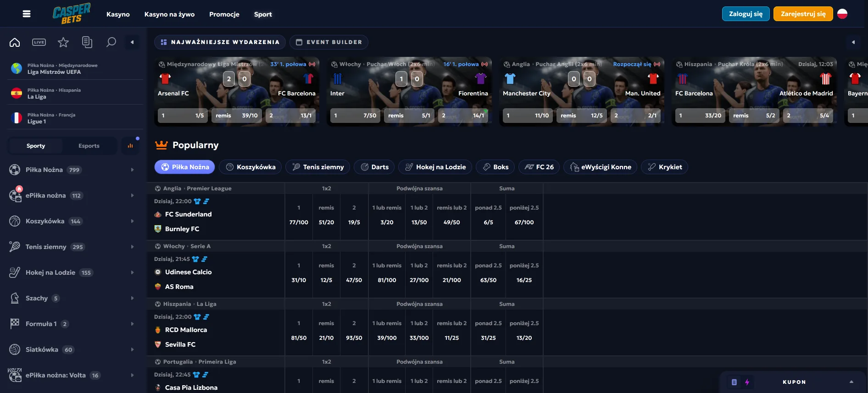Click the statistics bar chart icon
The image size is (868, 393).
coord(130,146)
